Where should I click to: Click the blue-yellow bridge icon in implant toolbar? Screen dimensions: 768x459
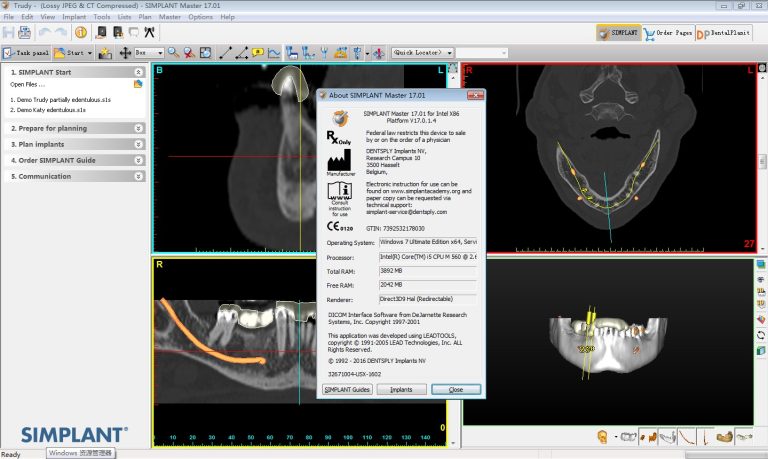pyautogui.click(x=340, y=52)
